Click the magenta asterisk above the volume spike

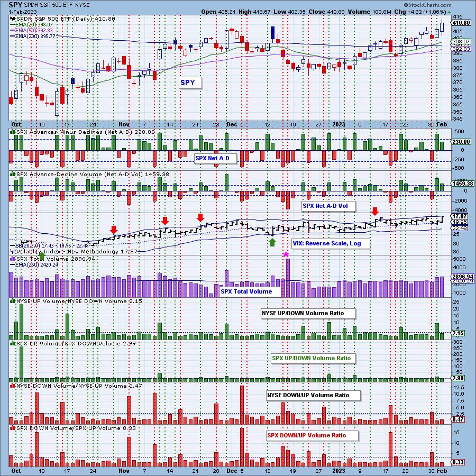pyautogui.click(x=286, y=255)
